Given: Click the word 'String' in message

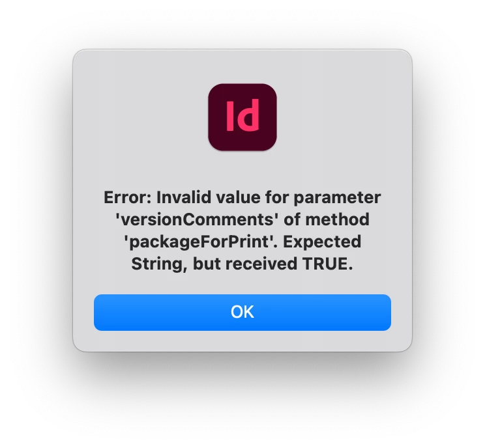Looking at the screenshot, I should point(159,264).
